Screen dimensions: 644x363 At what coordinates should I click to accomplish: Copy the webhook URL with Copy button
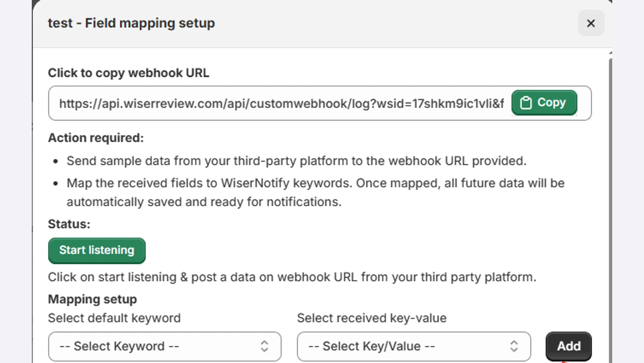point(544,103)
